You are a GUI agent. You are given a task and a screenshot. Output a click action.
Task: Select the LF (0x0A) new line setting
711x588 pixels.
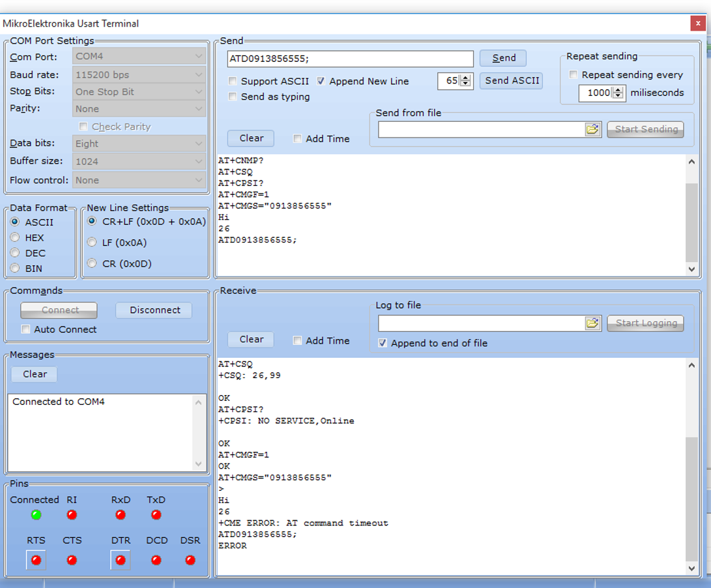click(92, 243)
